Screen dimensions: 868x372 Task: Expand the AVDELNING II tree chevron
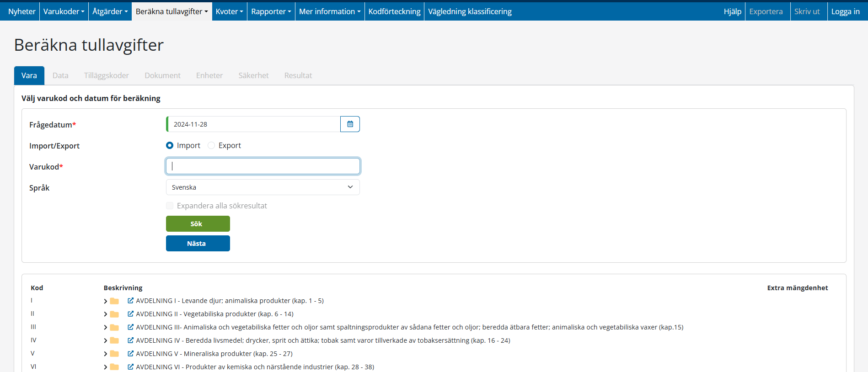coord(105,314)
